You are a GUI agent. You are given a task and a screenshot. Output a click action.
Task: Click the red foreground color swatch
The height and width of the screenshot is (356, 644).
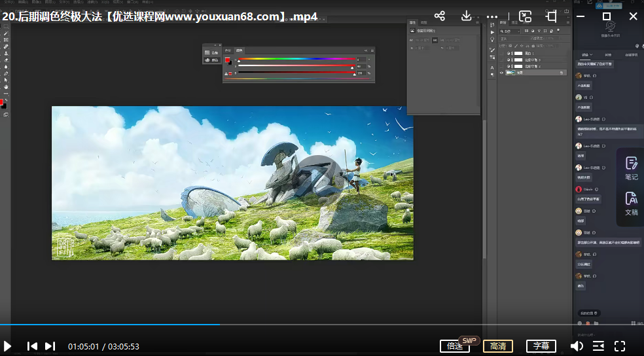click(x=2, y=101)
